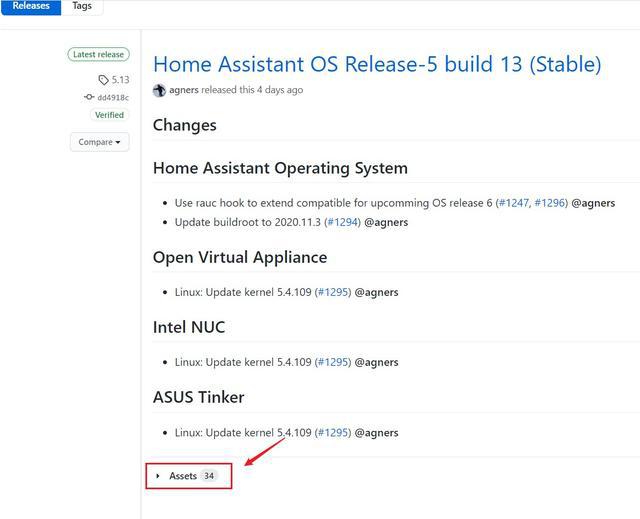Click the Latest release badge
Screen dimensions: 640x519
[x=98, y=55]
